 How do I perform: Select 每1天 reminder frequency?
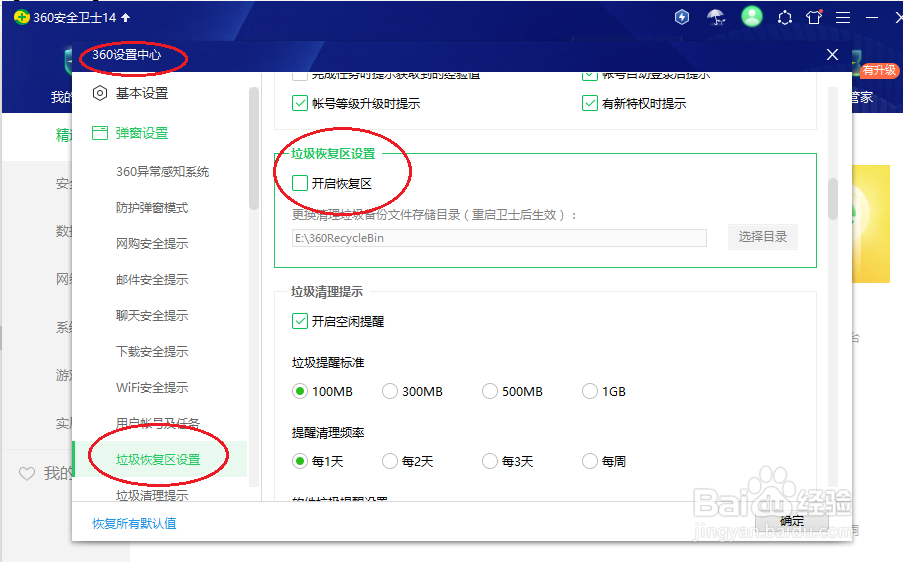pos(299,461)
